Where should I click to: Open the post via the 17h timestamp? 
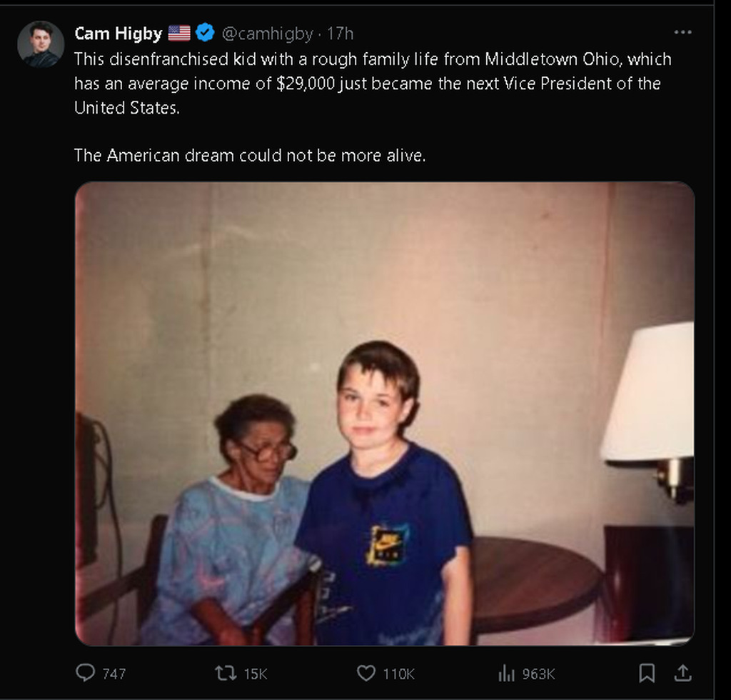click(341, 34)
